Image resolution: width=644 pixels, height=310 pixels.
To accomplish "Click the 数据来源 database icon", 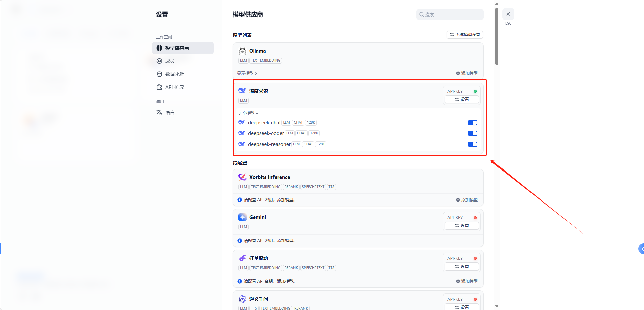I will coord(159,74).
